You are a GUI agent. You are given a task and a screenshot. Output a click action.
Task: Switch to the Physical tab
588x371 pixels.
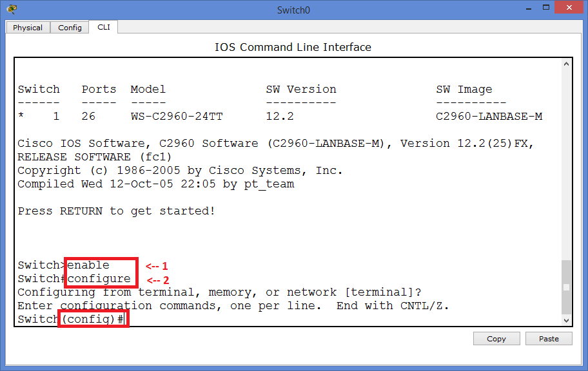(28, 28)
